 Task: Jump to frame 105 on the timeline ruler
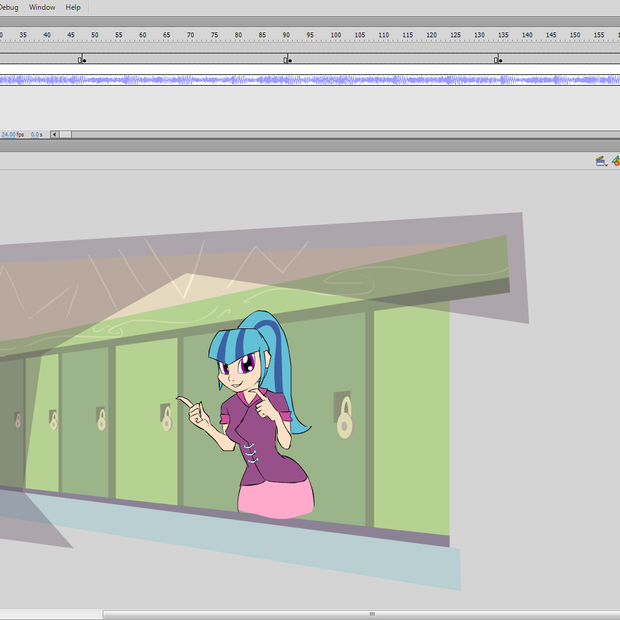[359, 35]
